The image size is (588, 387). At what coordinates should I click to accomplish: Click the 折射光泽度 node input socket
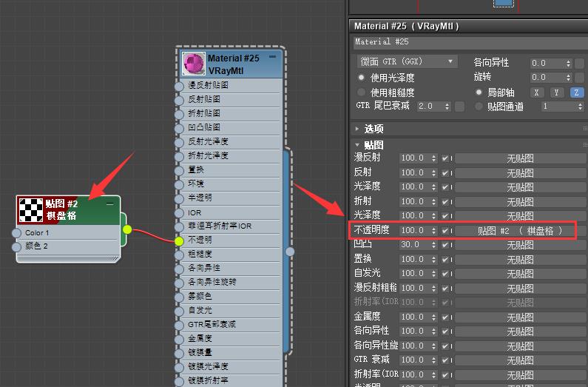point(179,156)
